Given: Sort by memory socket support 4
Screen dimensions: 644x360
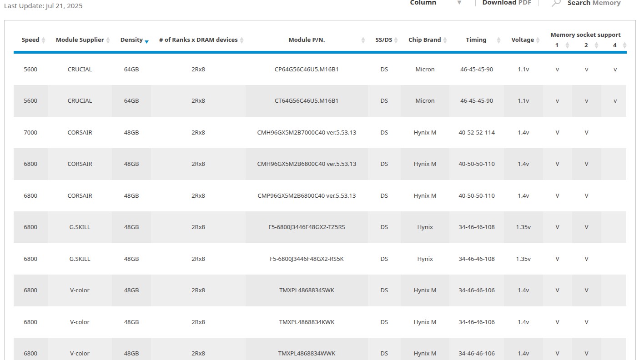Looking at the screenshot, I should click(624, 45).
